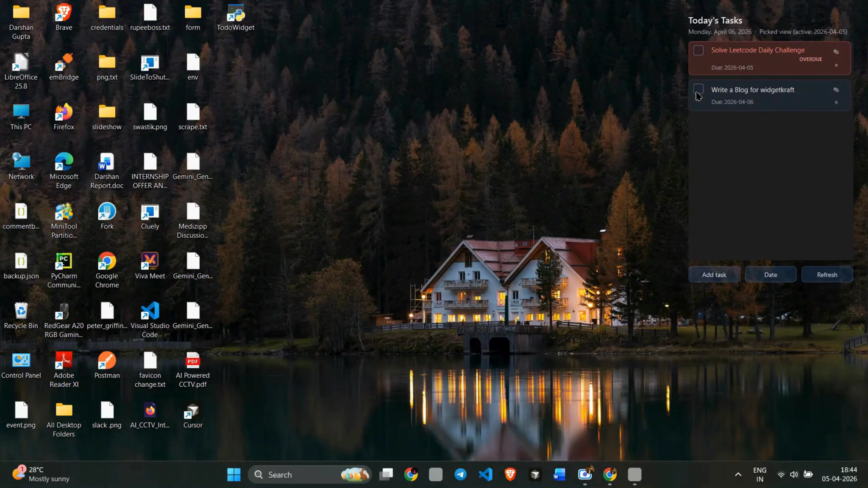Open the volume control in system tray

[x=794, y=474]
